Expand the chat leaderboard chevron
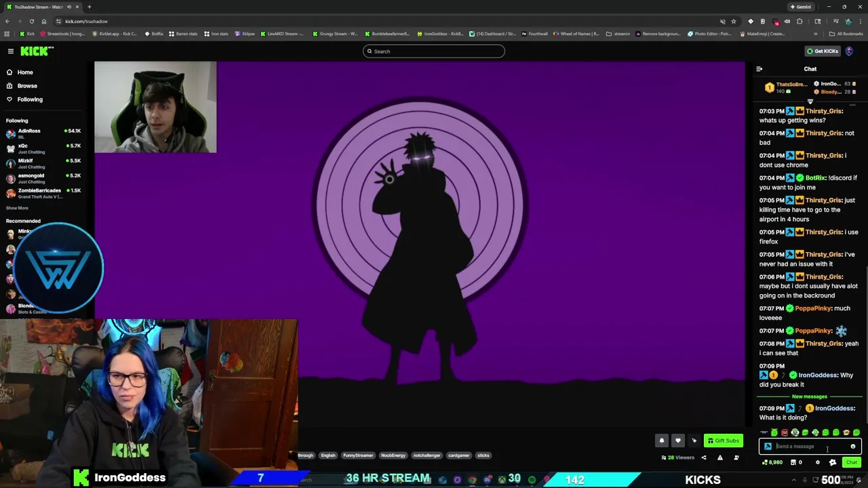Viewport: 868px width, 488px height. 810,102
